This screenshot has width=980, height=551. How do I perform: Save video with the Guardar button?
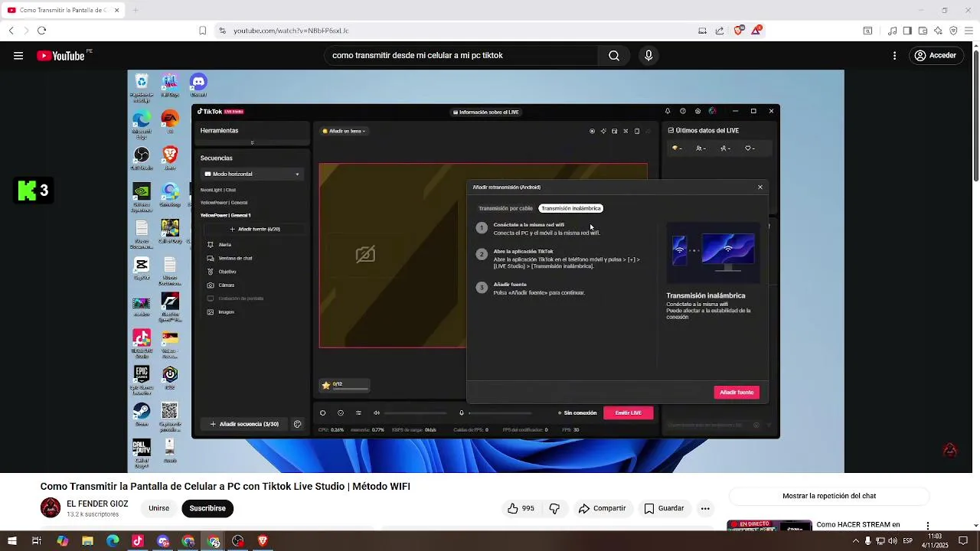[664, 508]
